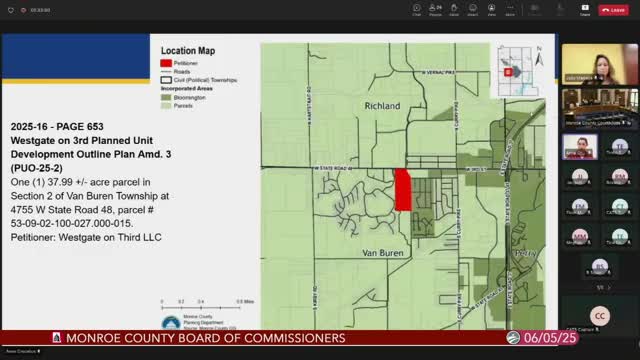640x360 pixels.
Task: Click the Location Map heading
Action: click(x=188, y=51)
